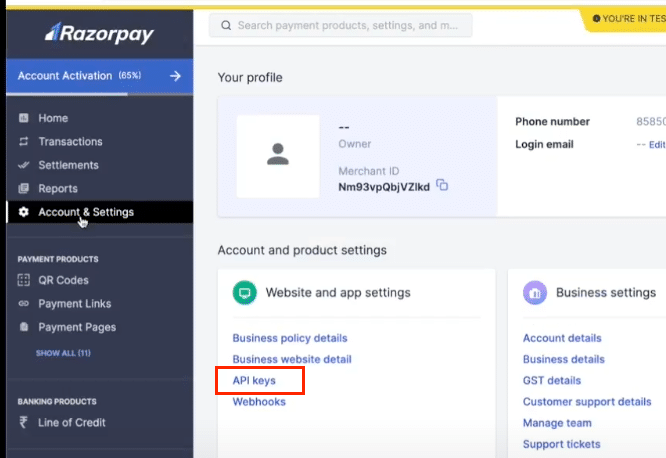
Task: Click the Account Activation progress bar
Action: tap(100, 94)
